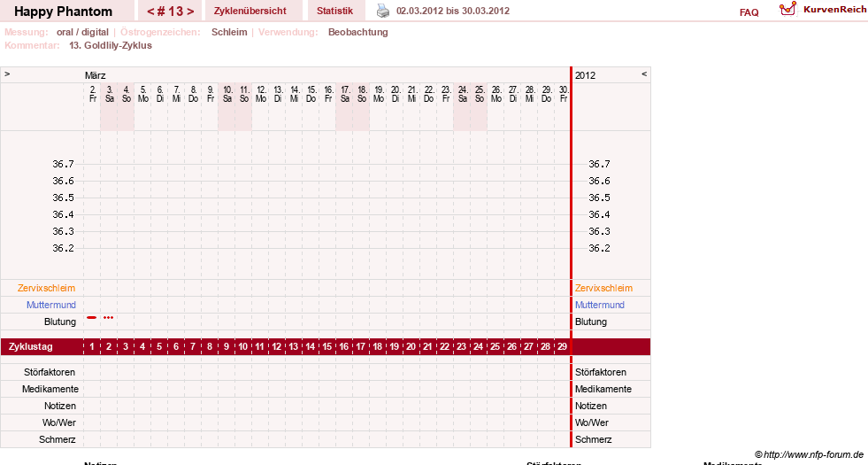868x465 pixels.
Task: Select cycle day 29 in Zyklustag row
Action: tap(562, 346)
